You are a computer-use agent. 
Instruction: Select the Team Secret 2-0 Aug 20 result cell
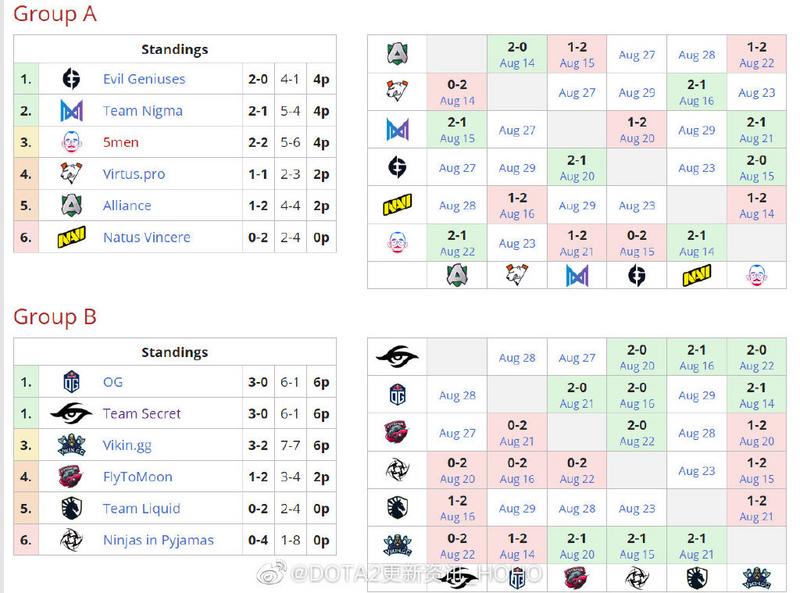point(637,357)
